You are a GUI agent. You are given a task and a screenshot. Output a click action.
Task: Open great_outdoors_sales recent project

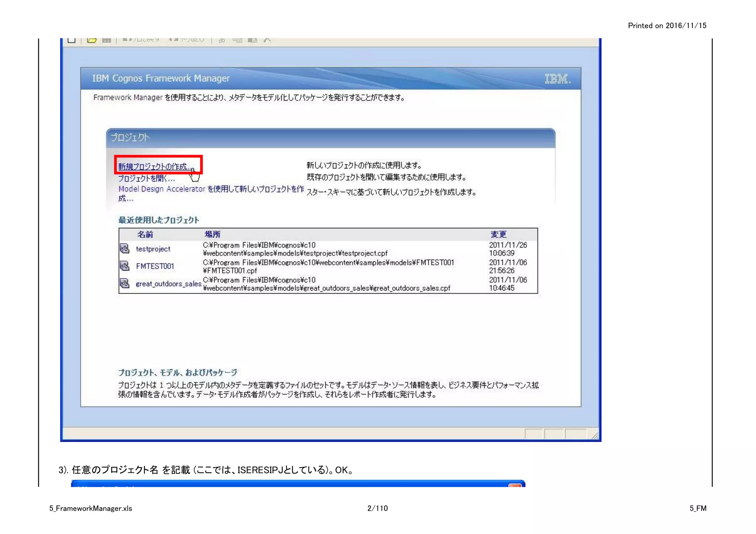click(x=168, y=284)
